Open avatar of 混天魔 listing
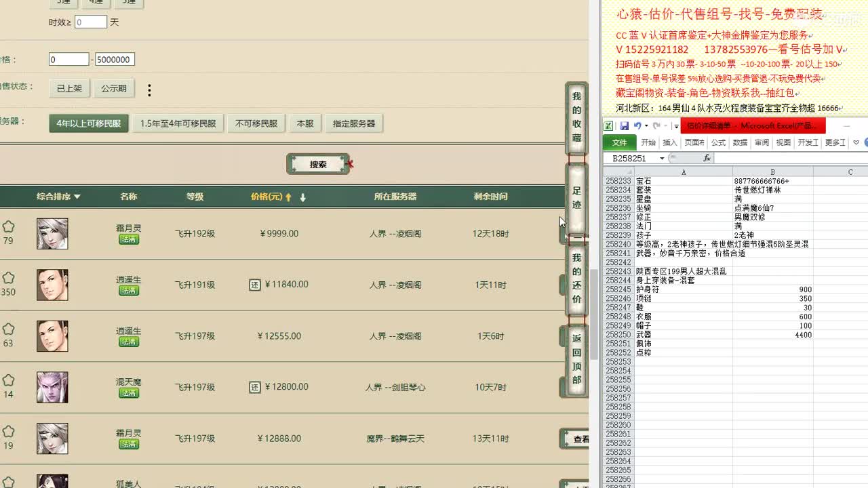 tap(52, 388)
